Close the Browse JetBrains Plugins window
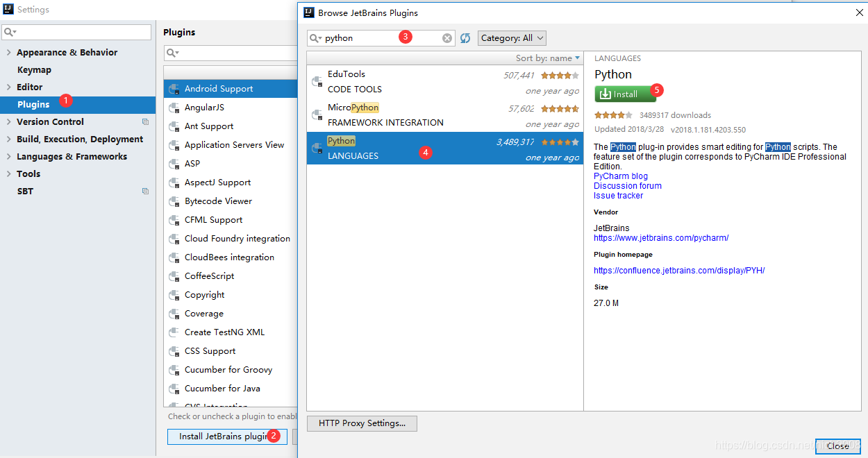This screenshot has height=458, width=868. coord(858,12)
